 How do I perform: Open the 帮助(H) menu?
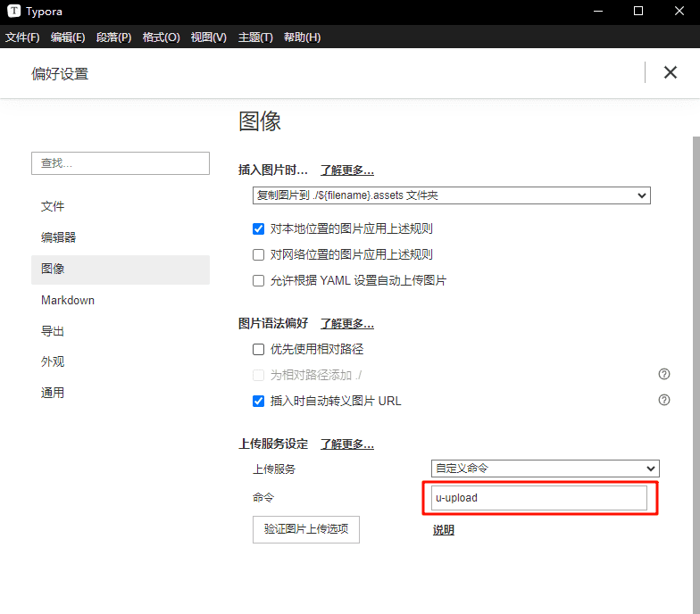[x=302, y=37]
